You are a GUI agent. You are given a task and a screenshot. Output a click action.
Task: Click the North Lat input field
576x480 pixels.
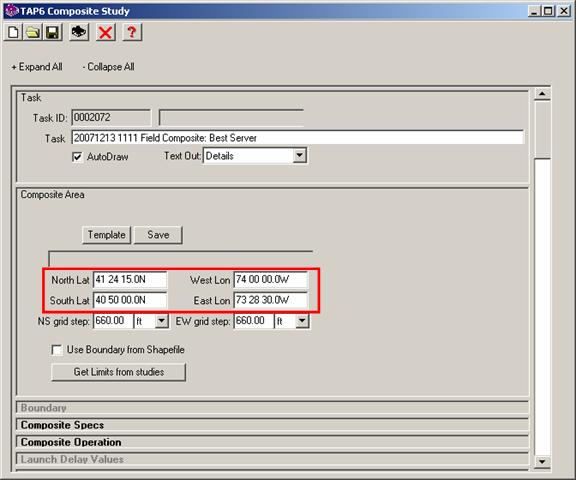coord(130,280)
